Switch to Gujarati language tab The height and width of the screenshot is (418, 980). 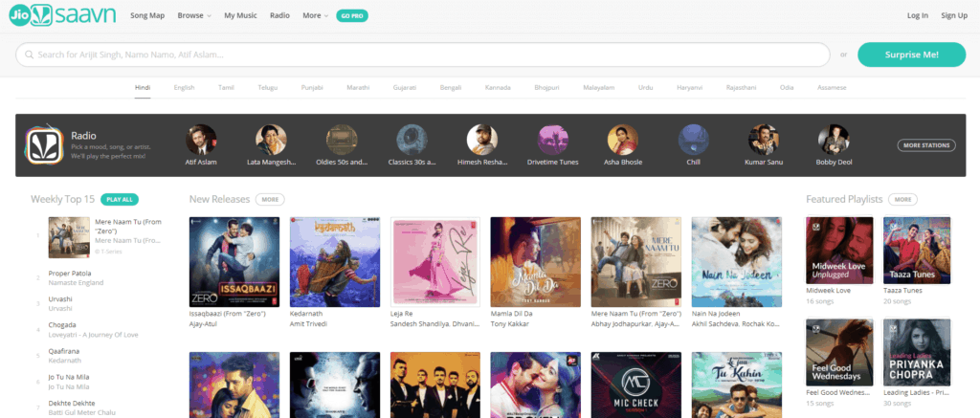(405, 87)
